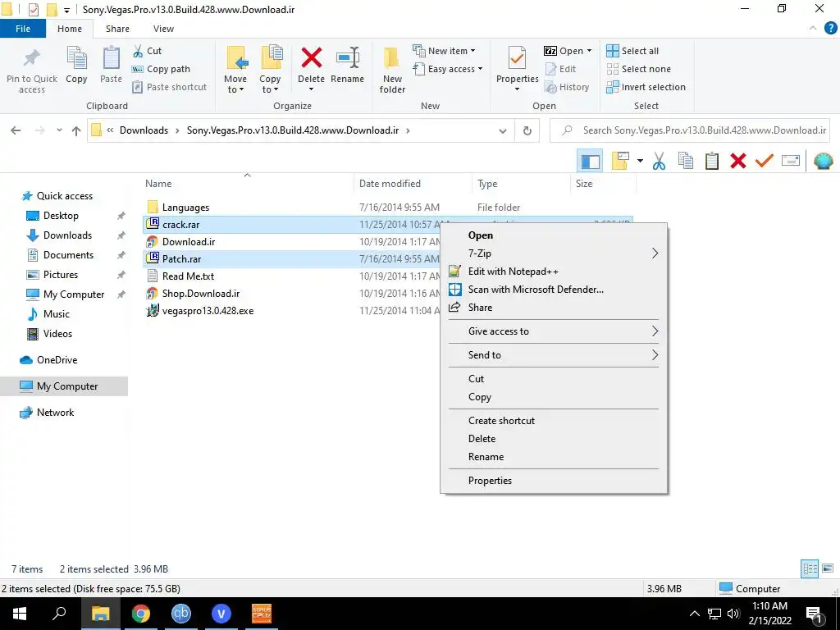The height and width of the screenshot is (630, 840).
Task: Click the Pin to Quick access icon
Action: [32, 58]
